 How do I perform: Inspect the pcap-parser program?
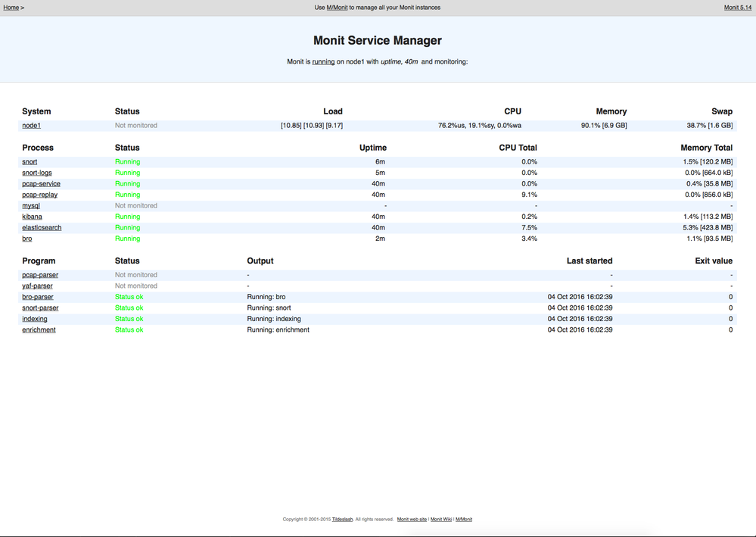(x=39, y=274)
